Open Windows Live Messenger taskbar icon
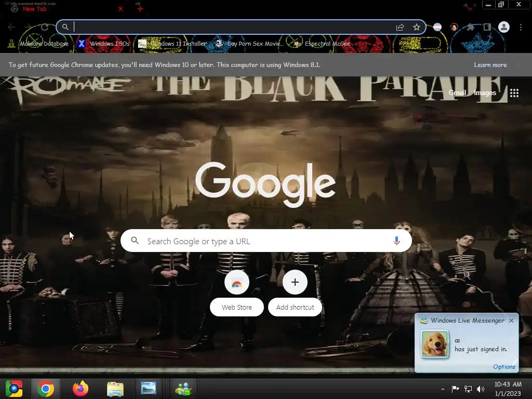The width and height of the screenshot is (532, 399). coord(183,389)
